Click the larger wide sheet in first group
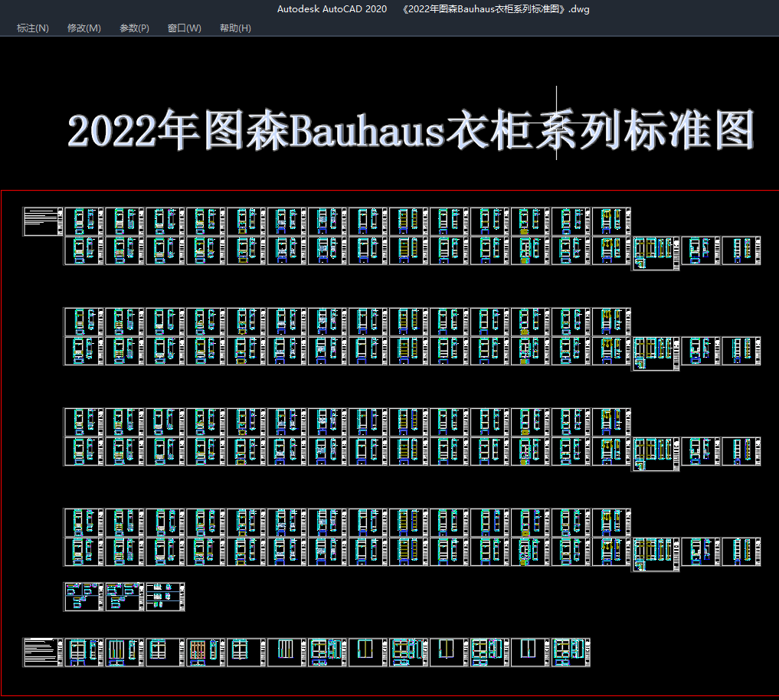 click(x=656, y=254)
